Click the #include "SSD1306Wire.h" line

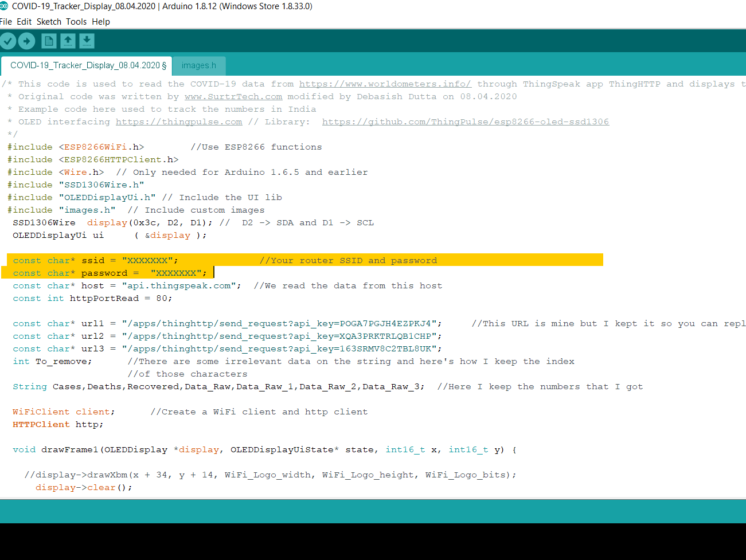click(x=76, y=185)
